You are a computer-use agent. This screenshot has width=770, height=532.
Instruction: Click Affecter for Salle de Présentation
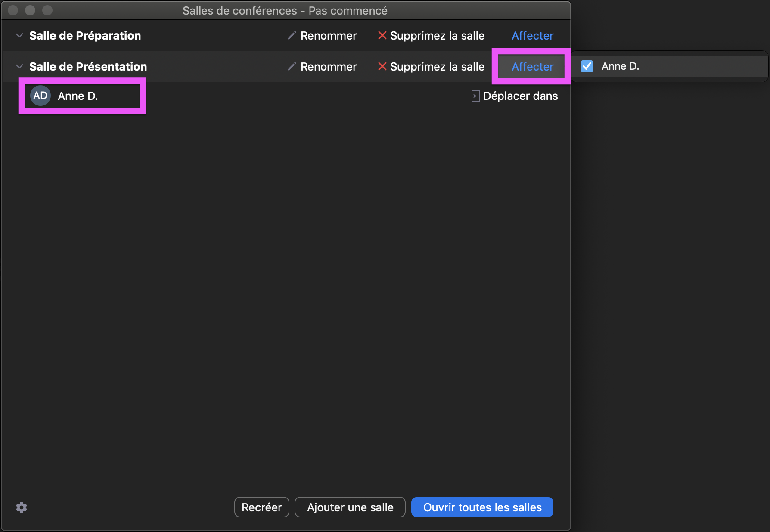[532, 67]
